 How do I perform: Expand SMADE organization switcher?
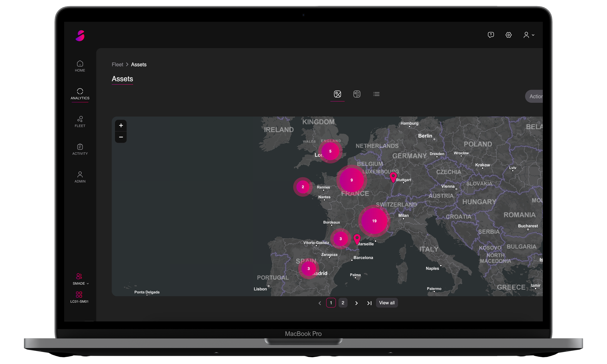80,279
